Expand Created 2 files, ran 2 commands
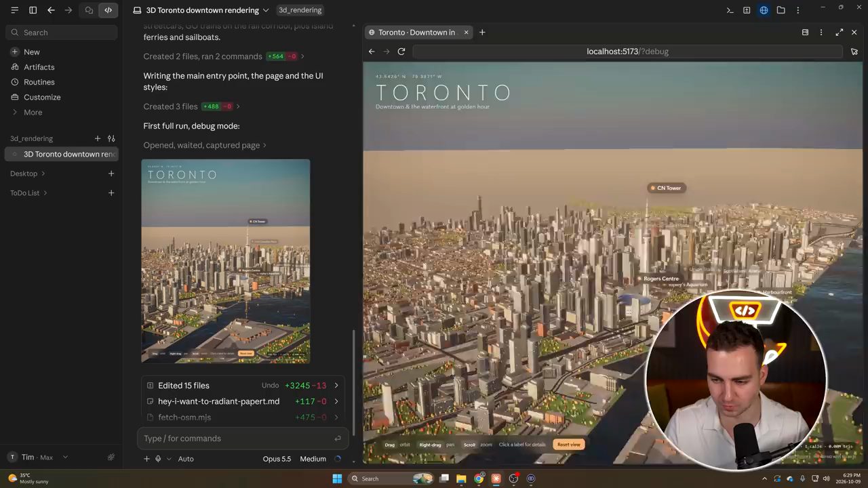The image size is (868, 488). coord(224,56)
